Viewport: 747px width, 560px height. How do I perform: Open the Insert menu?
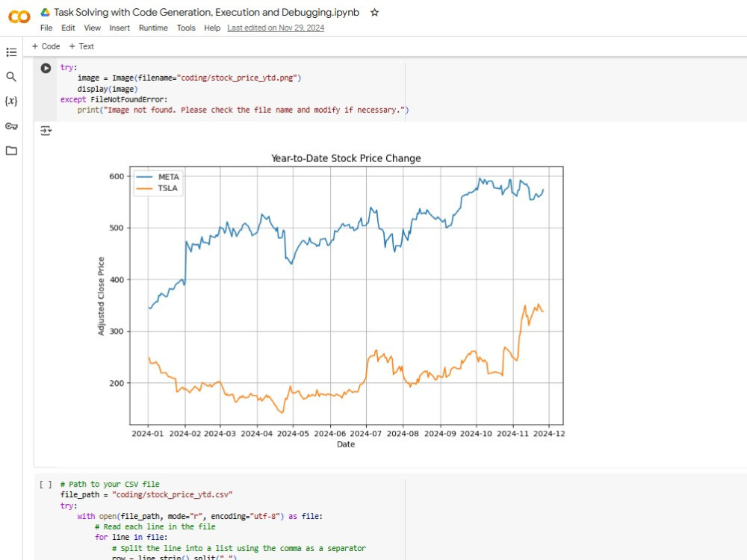click(x=120, y=28)
